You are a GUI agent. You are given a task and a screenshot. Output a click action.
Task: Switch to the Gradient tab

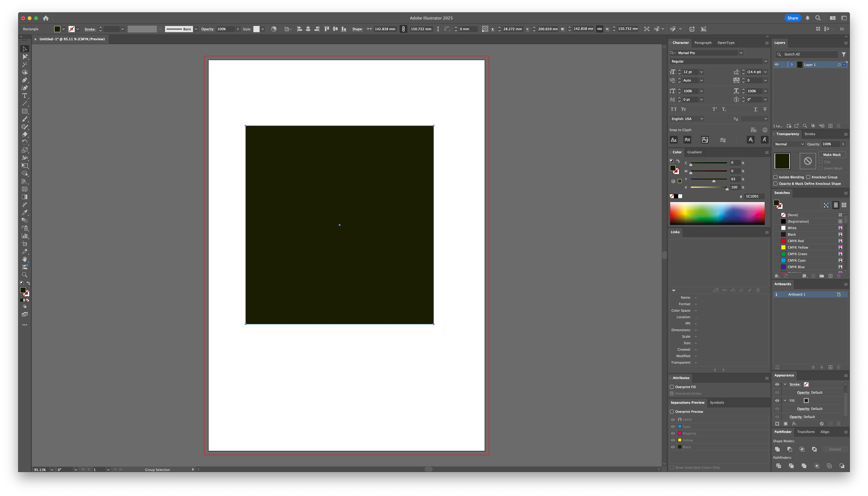tap(694, 152)
